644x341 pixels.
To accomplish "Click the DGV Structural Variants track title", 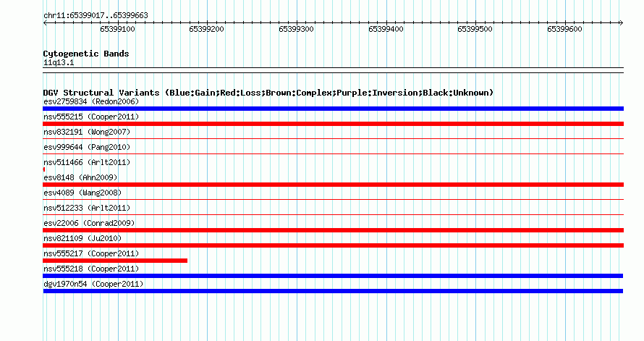I will [x=268, y=93].
